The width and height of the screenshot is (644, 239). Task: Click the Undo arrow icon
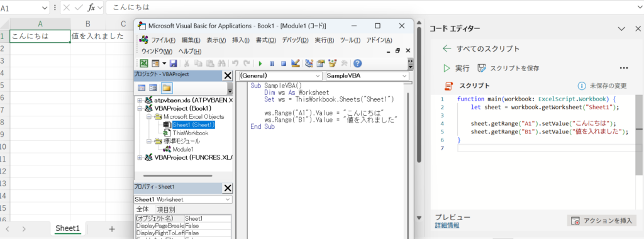235,64
